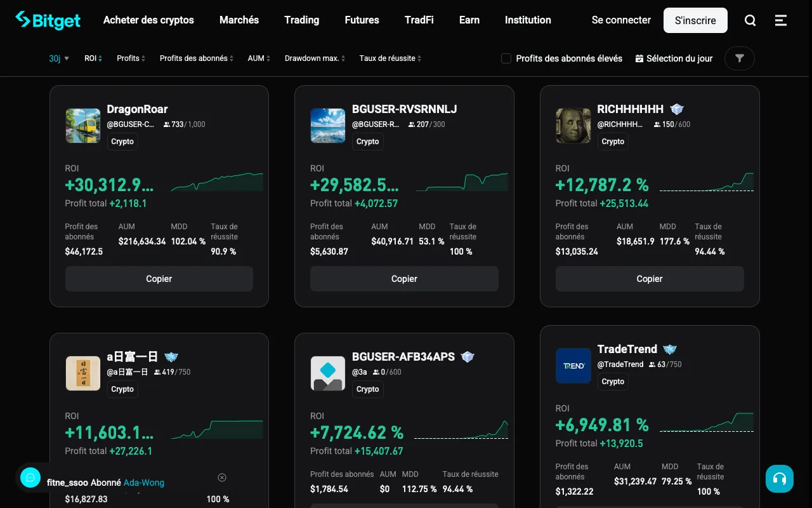812x508 pixels.
Task: Click the diamond badge next to BGUSER-AFB34APS
Action: tap(468, 357)
